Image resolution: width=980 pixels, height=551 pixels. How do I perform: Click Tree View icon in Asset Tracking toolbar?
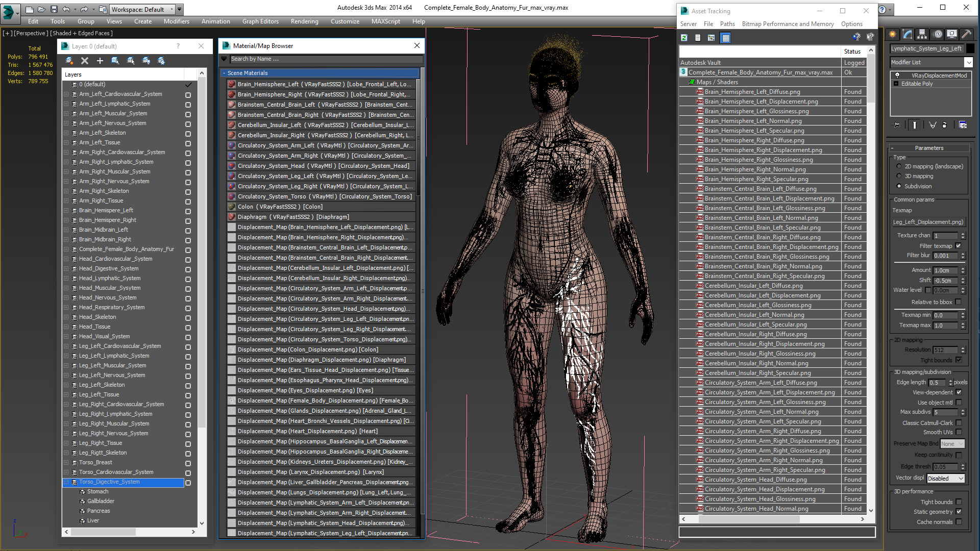712,38
